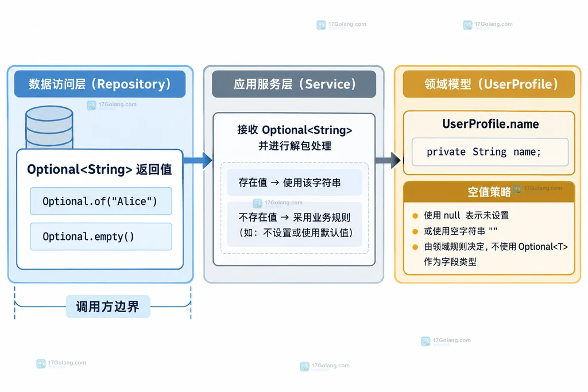Click the 调用方边界 label
Viewport: 588px width, 392px height.
pyautogui.click(x=108, y=306)
